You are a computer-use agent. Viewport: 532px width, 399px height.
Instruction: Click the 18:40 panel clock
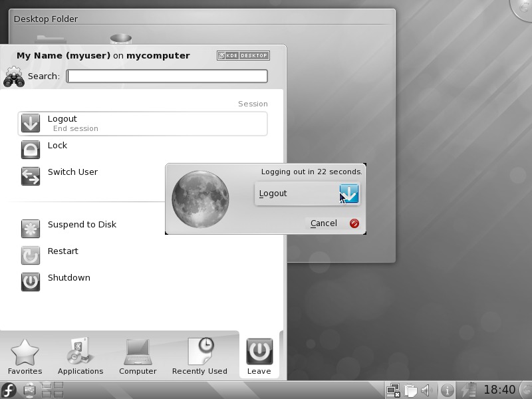click(x=499, y=390)
